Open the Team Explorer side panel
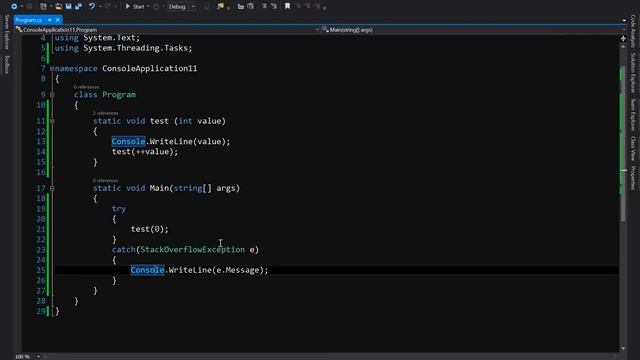This screenshot has width=640, height=360. coord(633,115)
